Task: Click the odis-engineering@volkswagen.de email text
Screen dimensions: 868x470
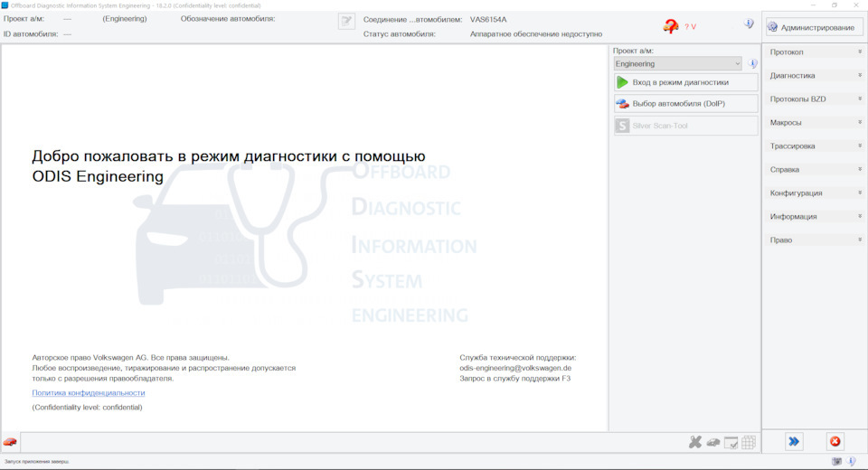Action: (515, 368)
